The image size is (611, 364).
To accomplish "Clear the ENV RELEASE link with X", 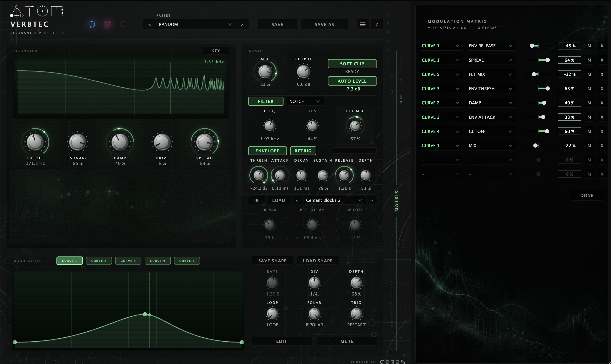I will pos(602,46).
